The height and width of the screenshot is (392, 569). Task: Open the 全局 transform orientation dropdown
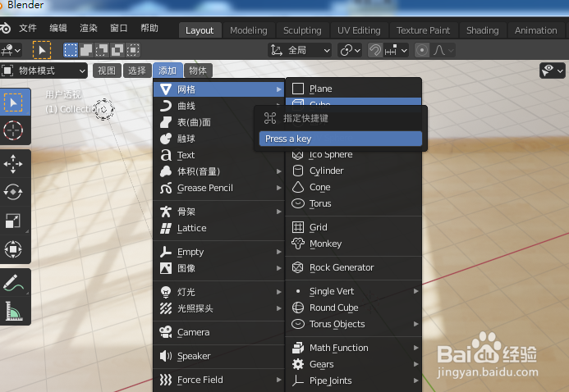(300, 50)
